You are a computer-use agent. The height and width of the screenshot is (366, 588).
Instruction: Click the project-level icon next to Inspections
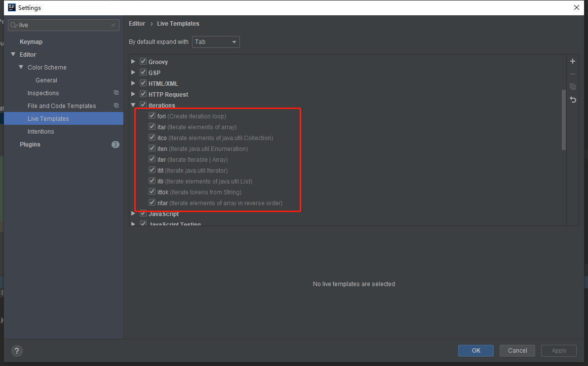[x=116, y=93]
